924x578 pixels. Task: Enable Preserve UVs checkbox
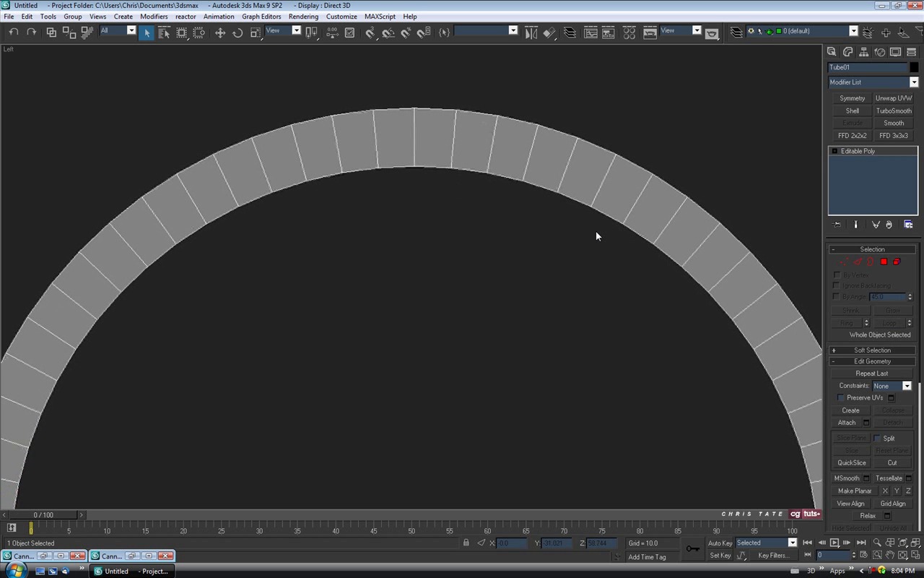coord(841,398)
